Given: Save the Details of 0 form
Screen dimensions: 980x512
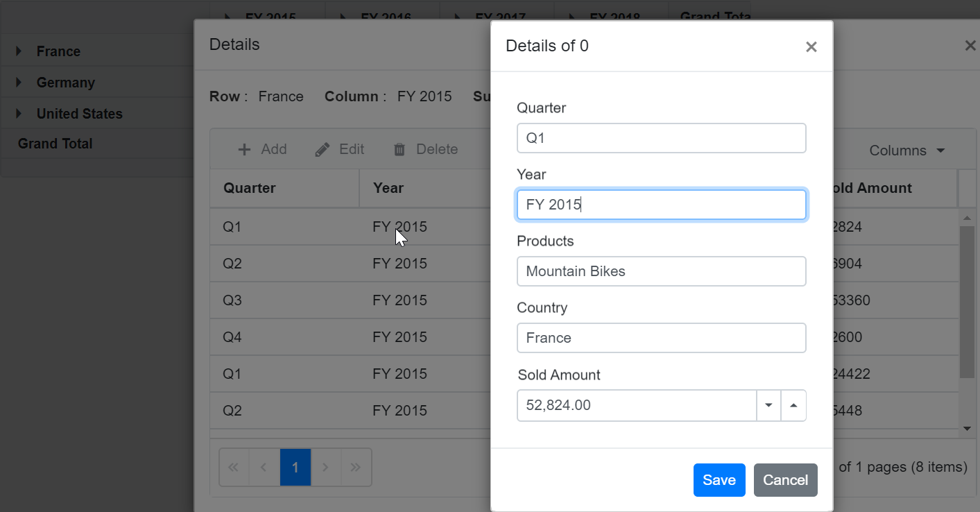Looking at the screenshot, I should coord(719,479).
